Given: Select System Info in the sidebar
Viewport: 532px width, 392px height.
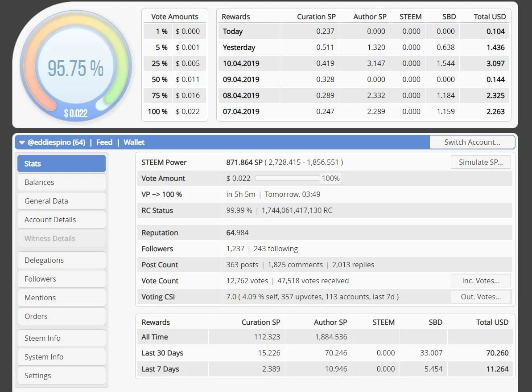Looking at the screenshot, I should (x=62, y=357).
